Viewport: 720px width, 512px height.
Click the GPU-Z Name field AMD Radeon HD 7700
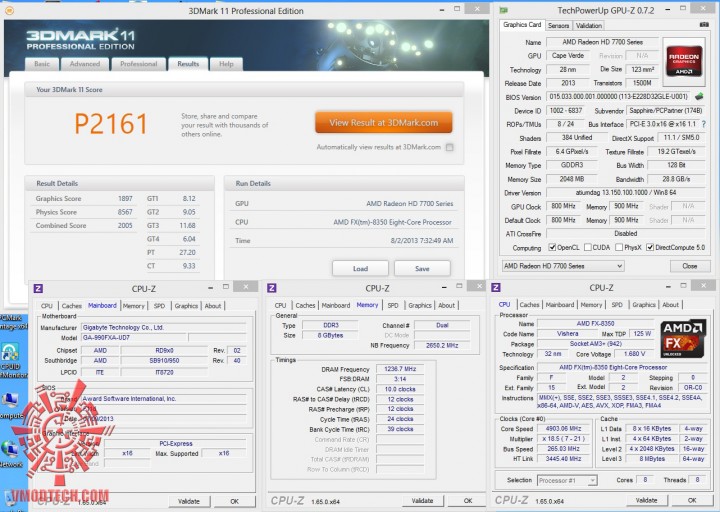point(602,42)
